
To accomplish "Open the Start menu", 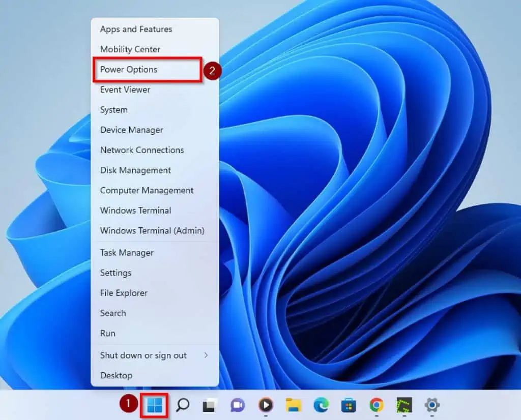I will tap(154, 406).
